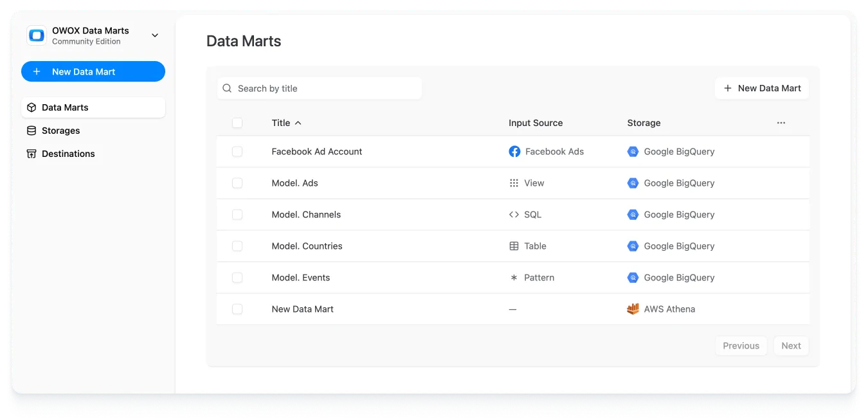Check the New Data Mart row checkbox

coord(237,309)
